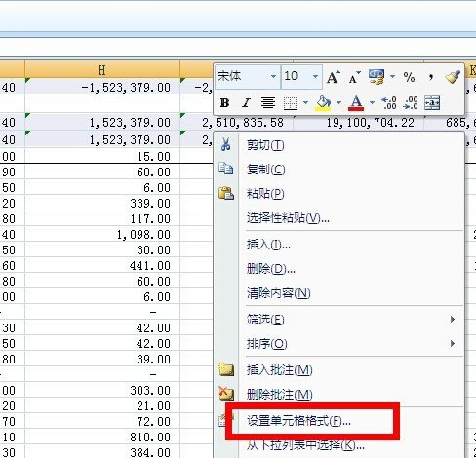Click the delete comment icon
The height and width of the screenshot is (458, 476).
pos(226,394)
